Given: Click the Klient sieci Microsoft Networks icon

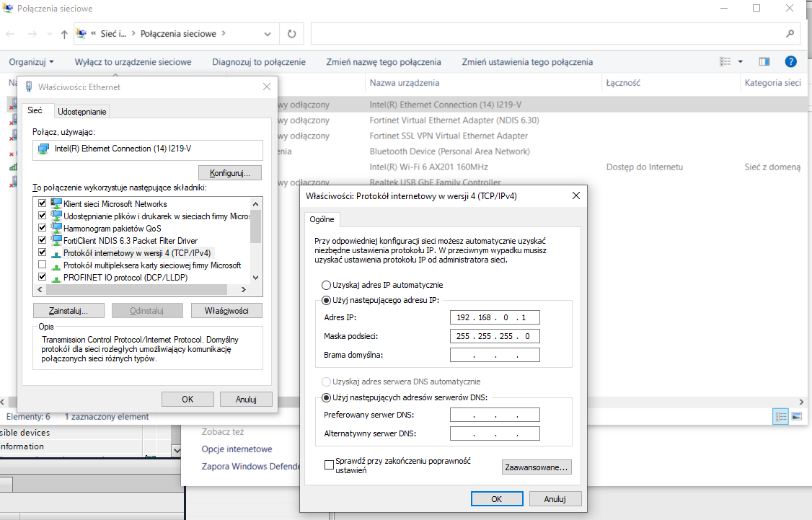Looking at the screenshot, I should [56, 203].
